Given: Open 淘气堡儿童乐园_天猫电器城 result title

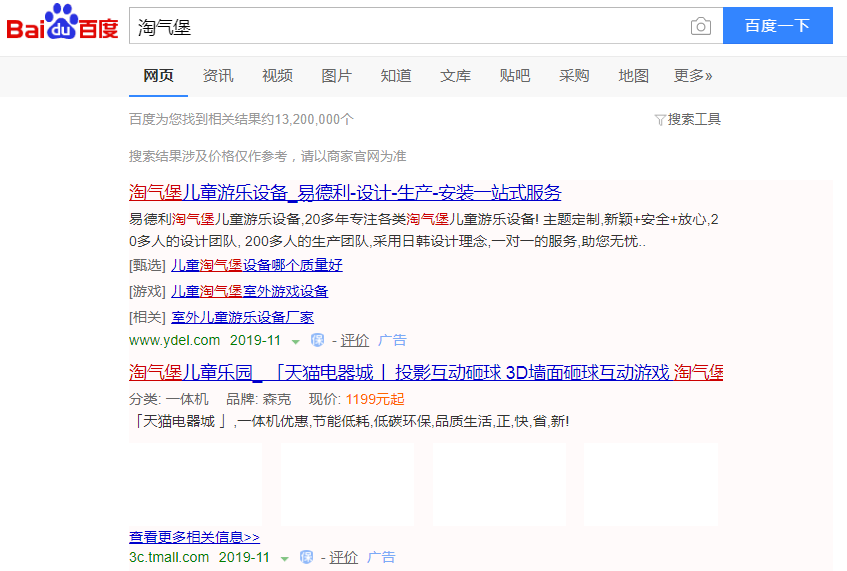Looking at the screenshot, I should coord(426,373).
